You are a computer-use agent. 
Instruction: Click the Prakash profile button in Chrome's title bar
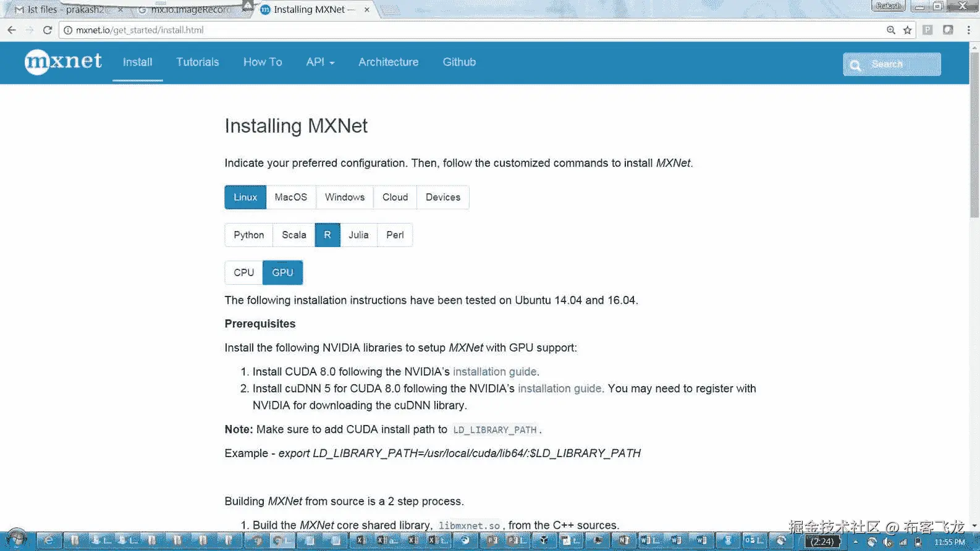[888, 6]
